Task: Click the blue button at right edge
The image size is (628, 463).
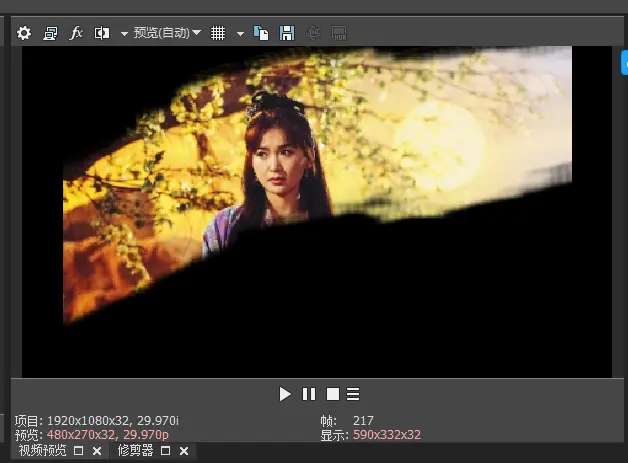Action: 624,62
